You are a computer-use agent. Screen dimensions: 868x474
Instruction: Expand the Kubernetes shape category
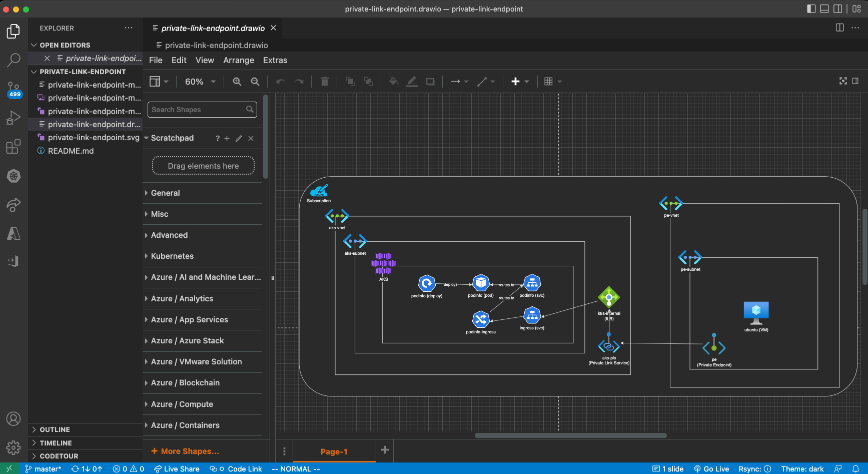[172, 256]
